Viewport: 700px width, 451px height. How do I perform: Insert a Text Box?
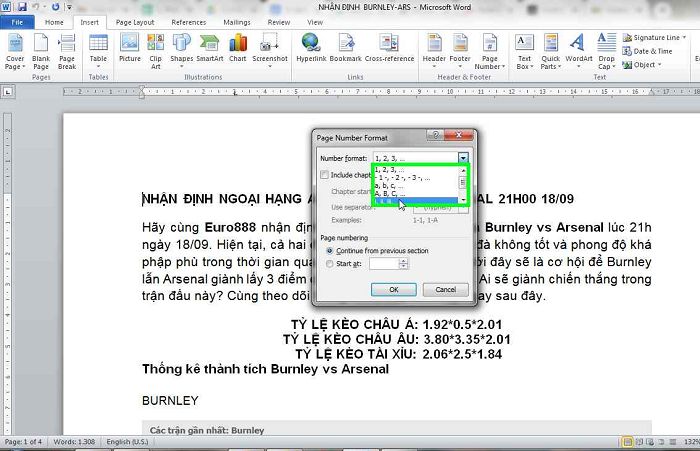[x=524, y=52]
